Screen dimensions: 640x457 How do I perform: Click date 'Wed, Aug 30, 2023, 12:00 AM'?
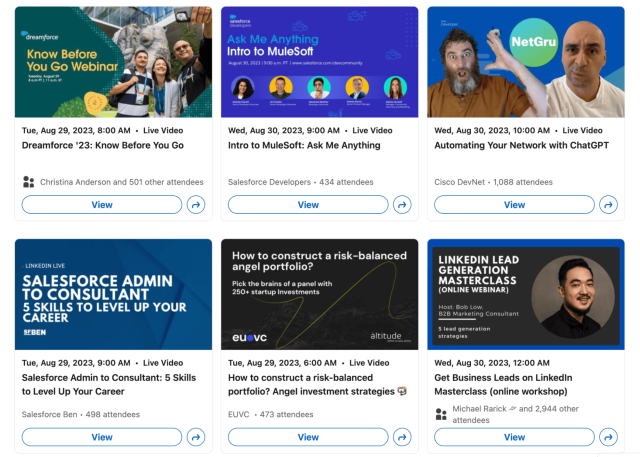492,363
